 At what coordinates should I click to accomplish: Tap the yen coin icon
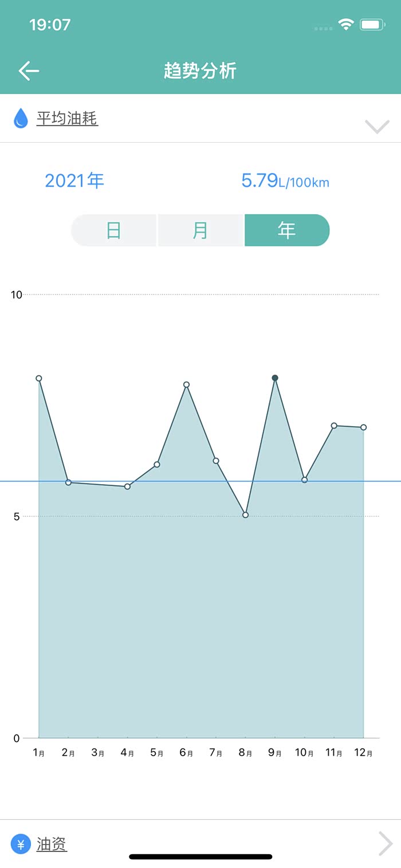21,844
